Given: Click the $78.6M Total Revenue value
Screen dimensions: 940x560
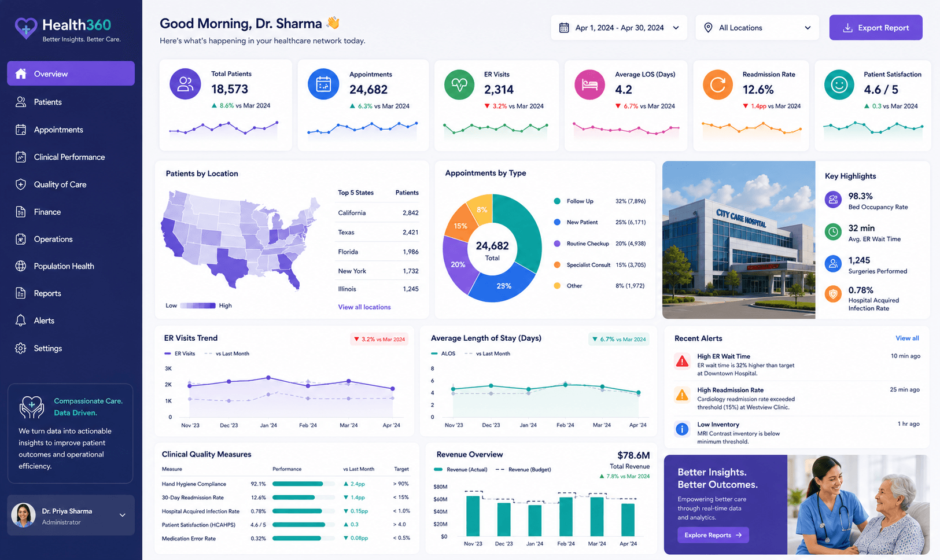Looking at the screenshot, I should (x=633, y=455).
